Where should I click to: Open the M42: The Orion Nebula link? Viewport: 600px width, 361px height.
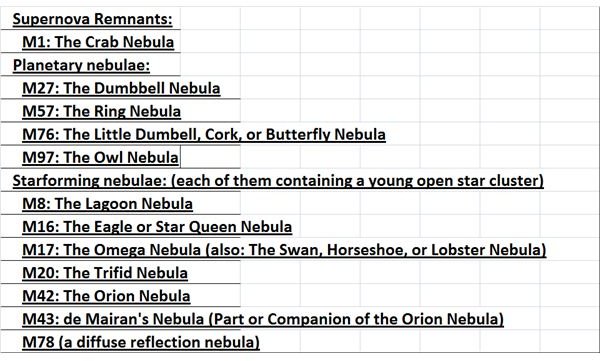tap(106, 296)
